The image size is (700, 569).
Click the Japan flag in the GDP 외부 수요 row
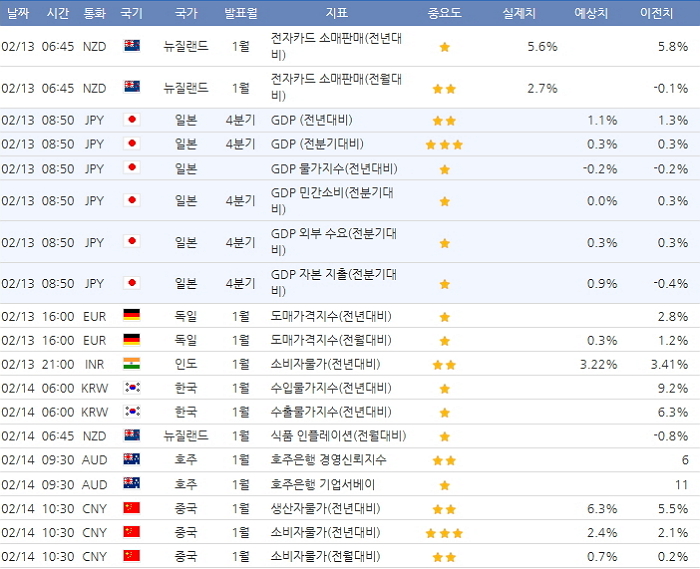[132, 241]
